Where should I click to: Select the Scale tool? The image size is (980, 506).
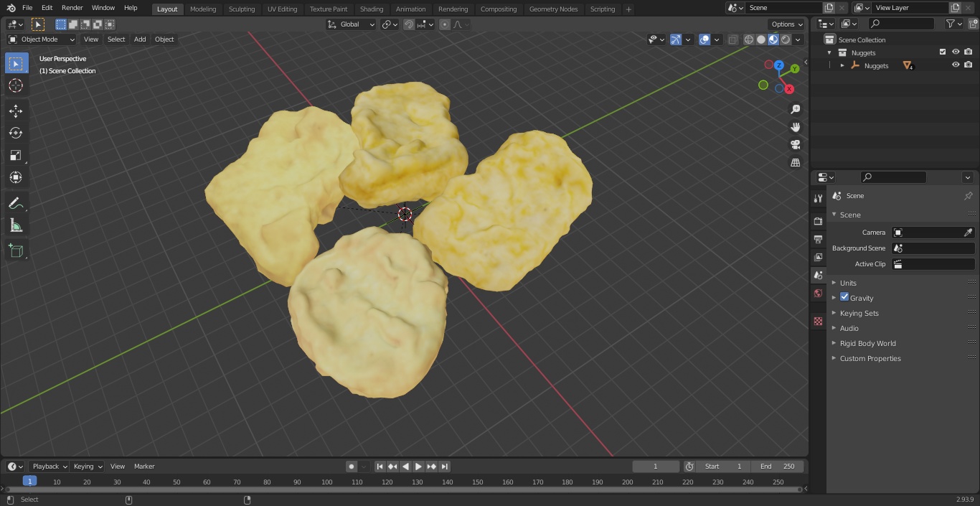(x=16, y=155)
